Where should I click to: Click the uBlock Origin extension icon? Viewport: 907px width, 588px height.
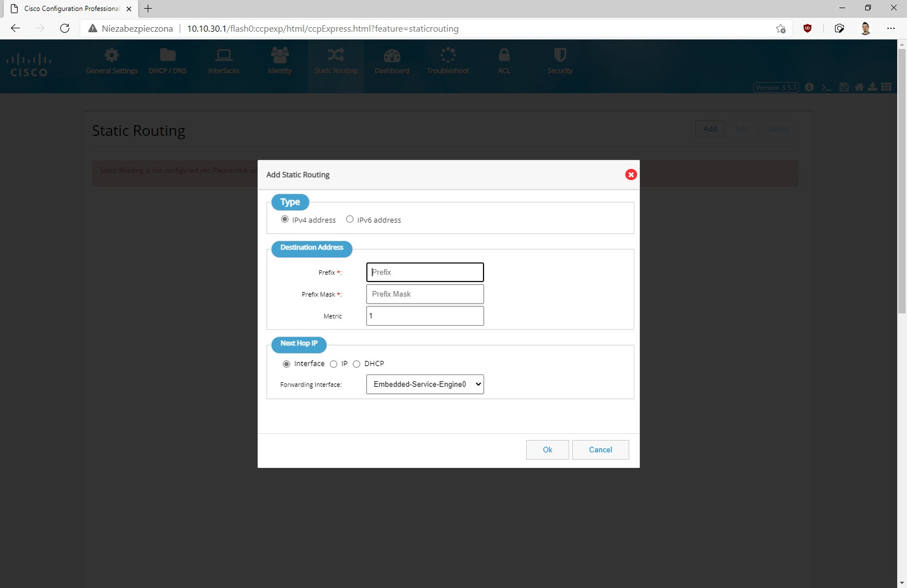pos(807,28)
